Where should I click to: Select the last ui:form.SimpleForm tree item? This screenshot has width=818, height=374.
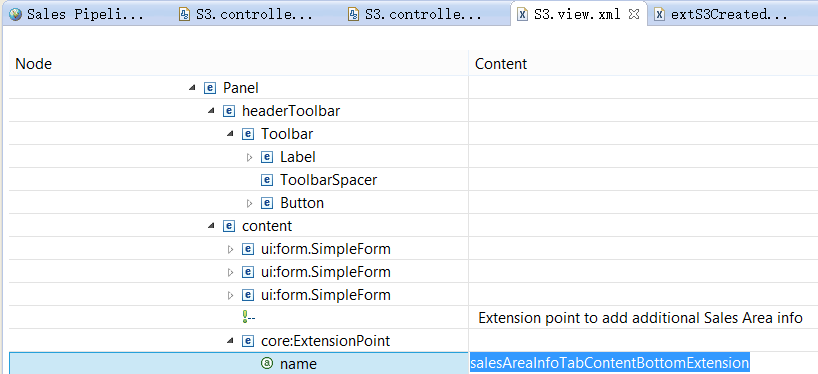(x=326, y=295)
